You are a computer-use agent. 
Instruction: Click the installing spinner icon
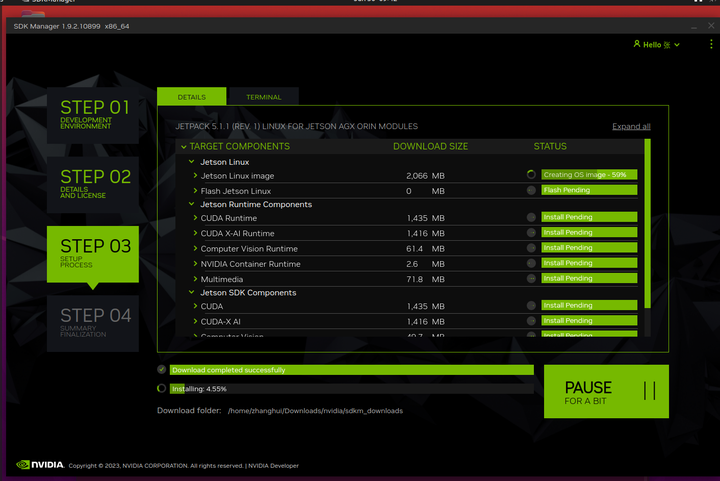[162, 388]
